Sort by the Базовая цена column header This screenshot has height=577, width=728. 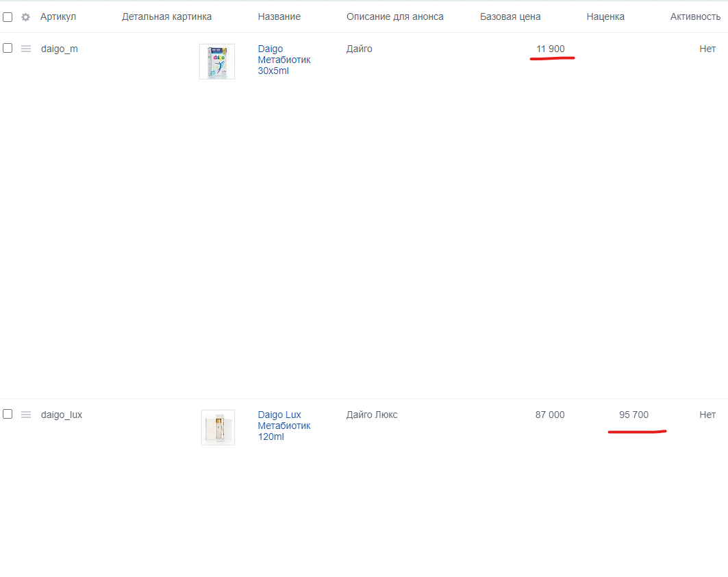(x=510, y=16)
